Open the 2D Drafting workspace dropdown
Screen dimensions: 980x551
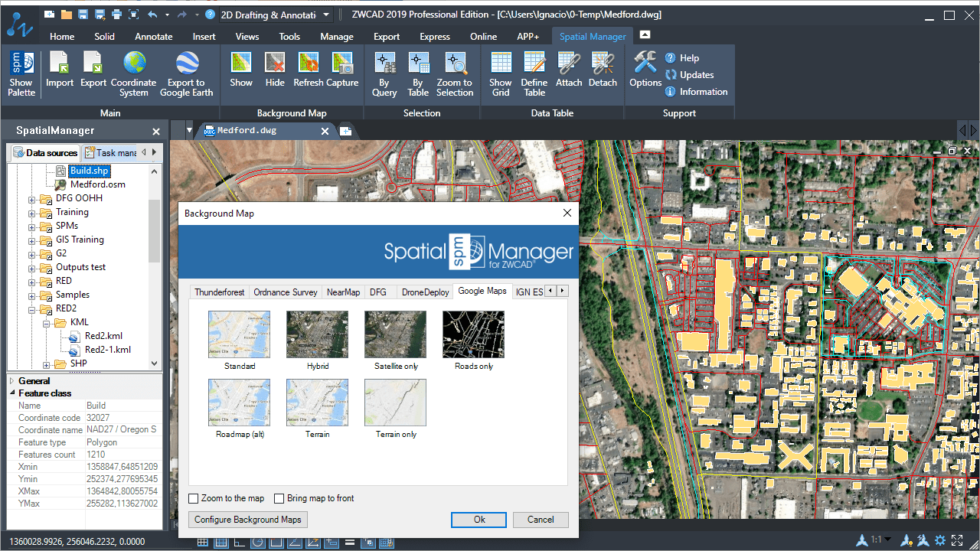click(x=327, y=15)
